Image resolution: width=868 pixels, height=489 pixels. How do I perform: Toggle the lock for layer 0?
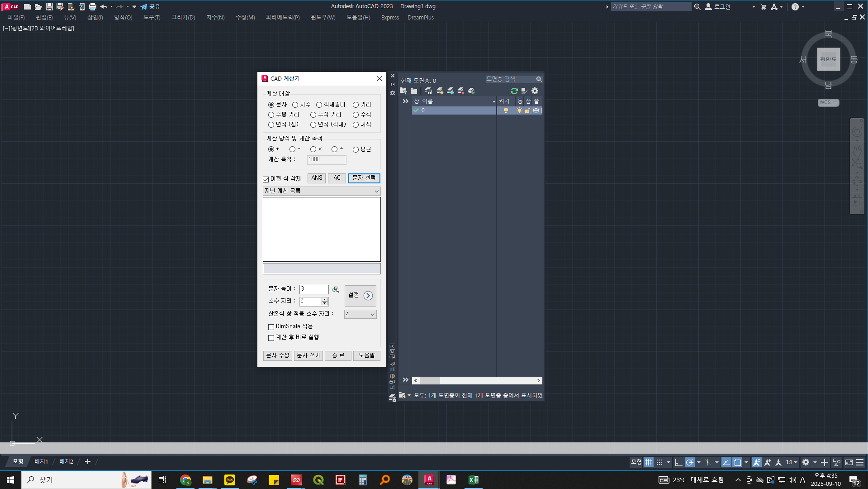click(x=527, y=110)
